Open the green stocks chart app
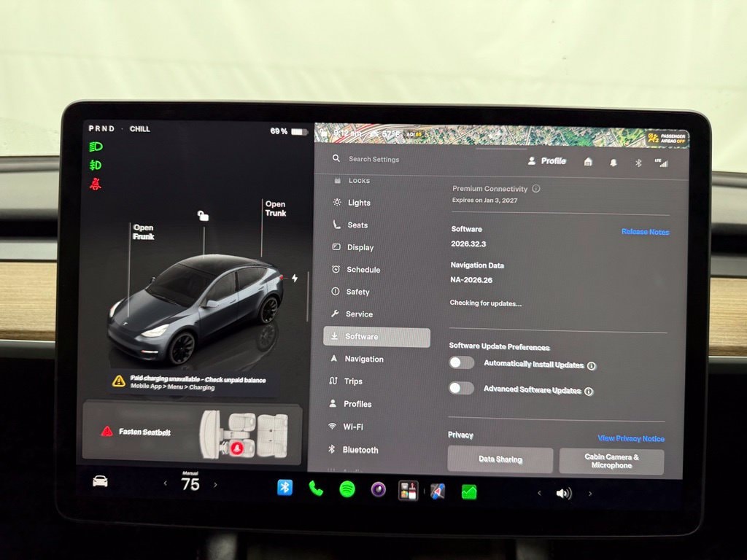 point(469,492)
